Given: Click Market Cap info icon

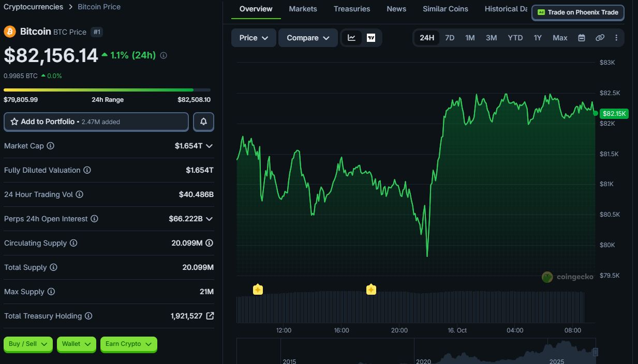Looking at the screenshot, I should tap(50, 146).
